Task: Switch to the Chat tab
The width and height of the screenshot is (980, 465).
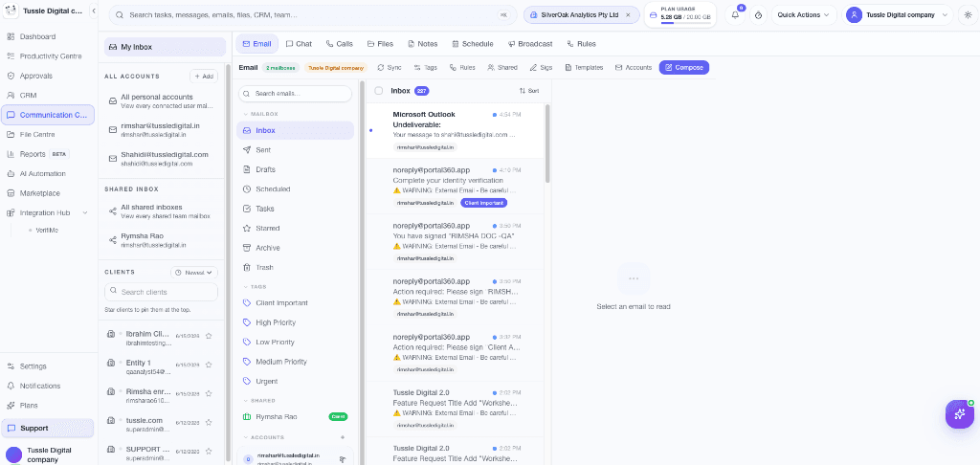Action: click(299, 44)
